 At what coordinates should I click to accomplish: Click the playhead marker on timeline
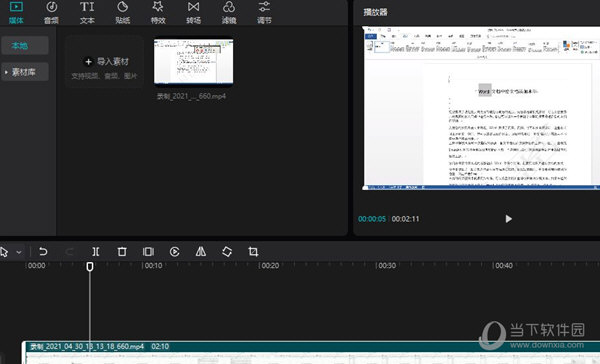90,266
